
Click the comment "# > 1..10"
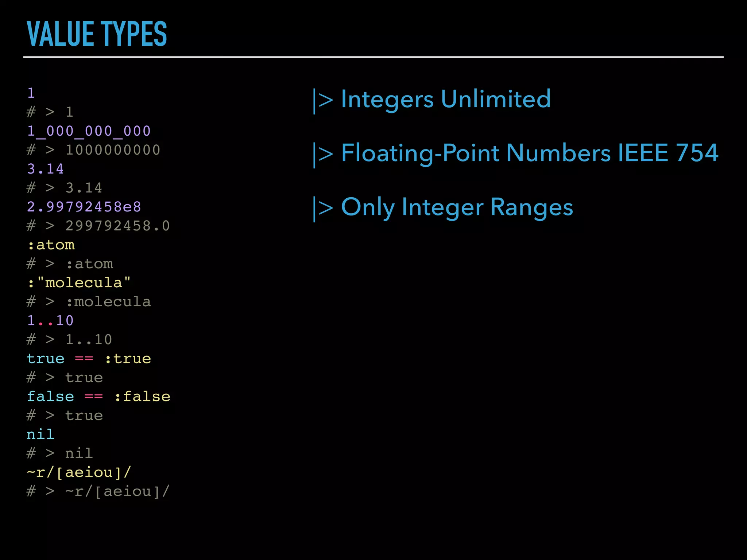(x=70, y=339)
